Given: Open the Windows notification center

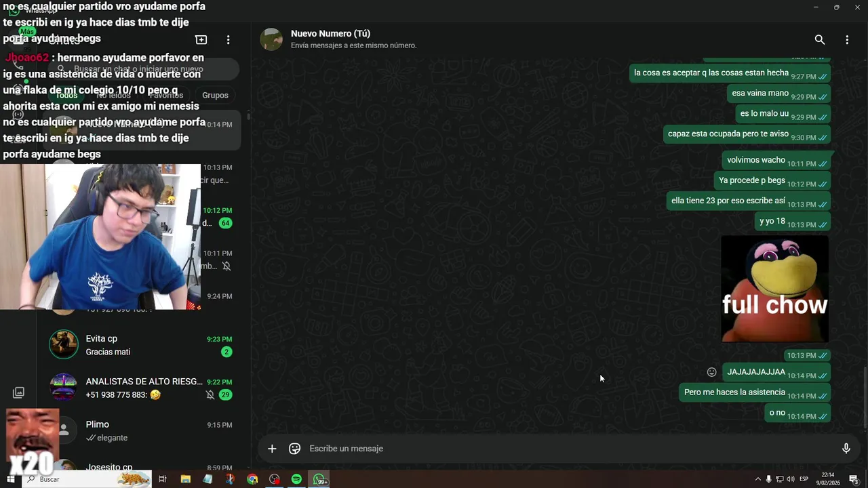Looking at the screenshot, I should [854, 479].
